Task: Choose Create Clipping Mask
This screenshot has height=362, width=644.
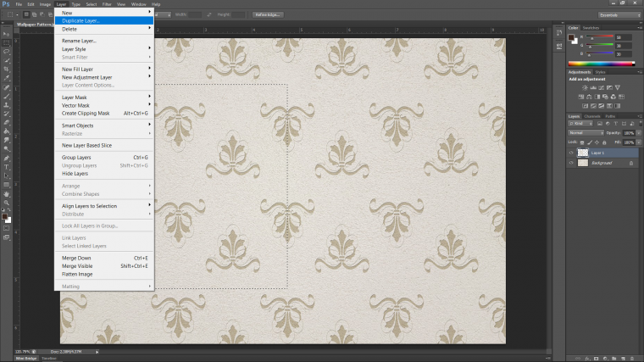Action: (104, 113)
